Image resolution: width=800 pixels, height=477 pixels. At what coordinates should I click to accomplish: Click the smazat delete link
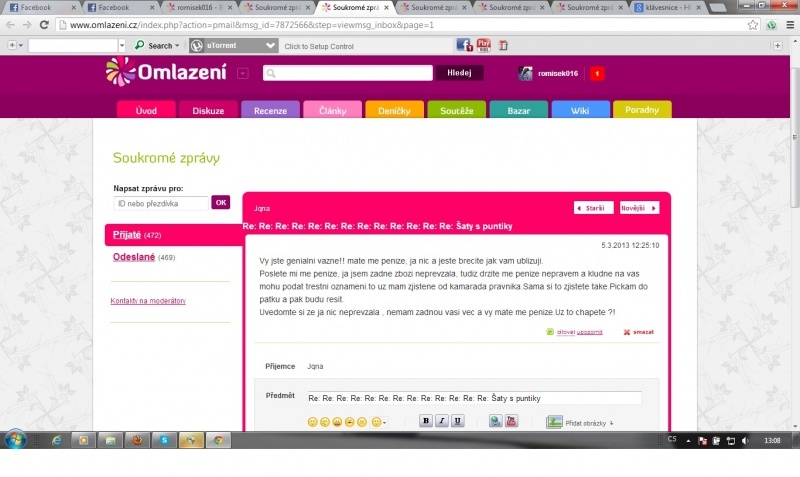639,331
